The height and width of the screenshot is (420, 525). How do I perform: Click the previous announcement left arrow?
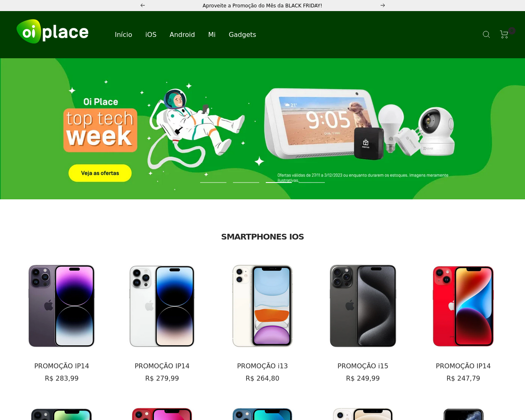[x=143, y=5]
